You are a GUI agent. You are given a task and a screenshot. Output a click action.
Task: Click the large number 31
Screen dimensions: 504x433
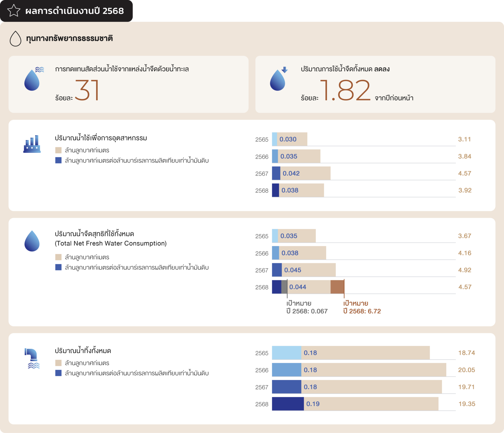point(87,90)
